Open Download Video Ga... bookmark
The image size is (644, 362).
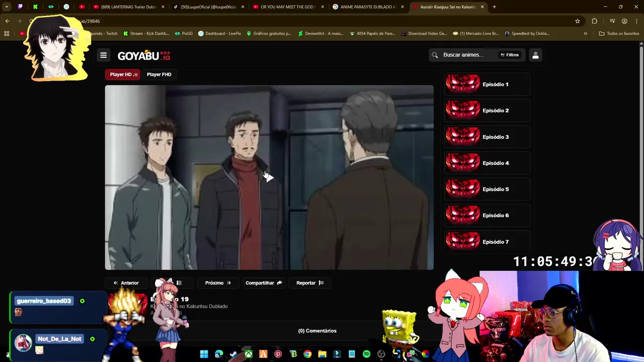pyautogui.click(x=424, y=34)
